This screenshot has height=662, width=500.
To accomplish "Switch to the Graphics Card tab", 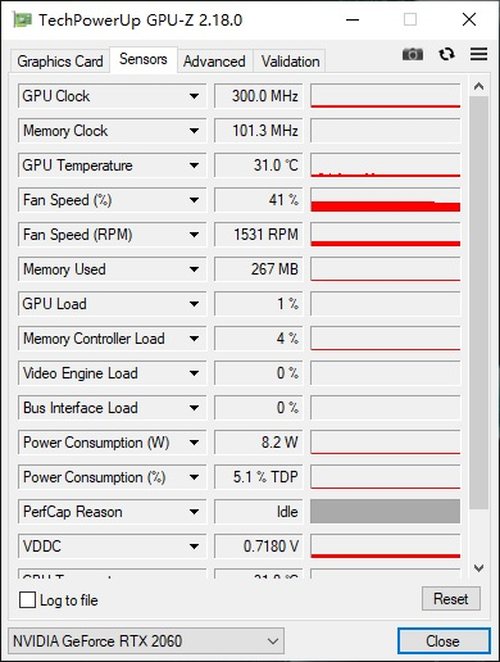I will coord(60,62).
